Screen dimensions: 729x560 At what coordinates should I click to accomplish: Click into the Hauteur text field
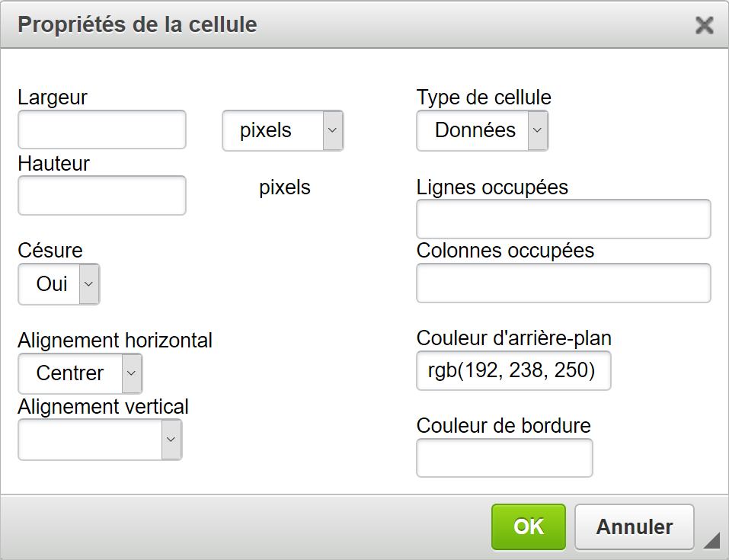[102, 195]
